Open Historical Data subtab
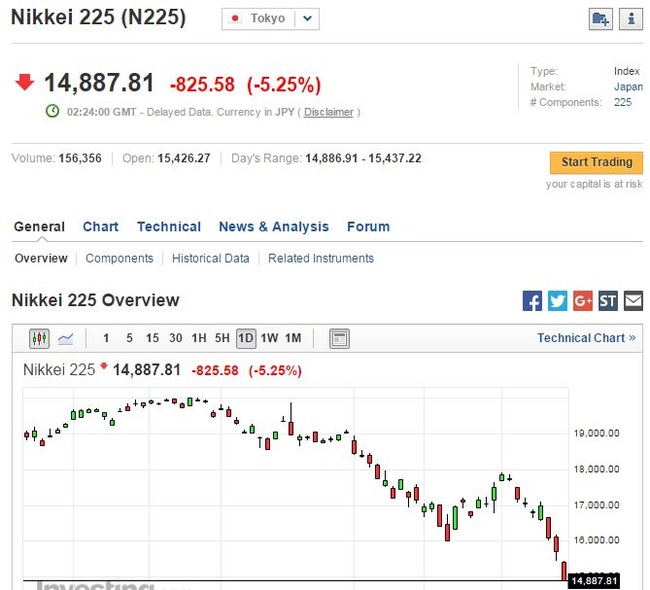Image resolution: width=650 pixels, height=590 pixels. 210,258
